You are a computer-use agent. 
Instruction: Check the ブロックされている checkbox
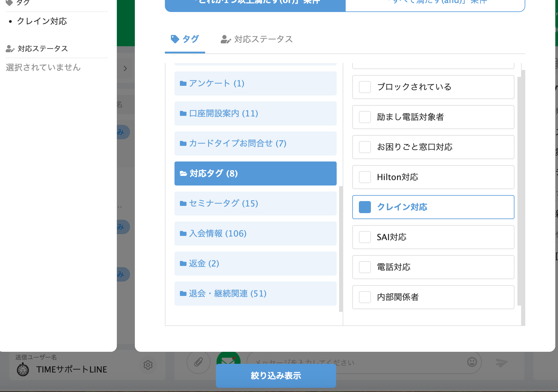pyautogui.click(x=365, y=87)
